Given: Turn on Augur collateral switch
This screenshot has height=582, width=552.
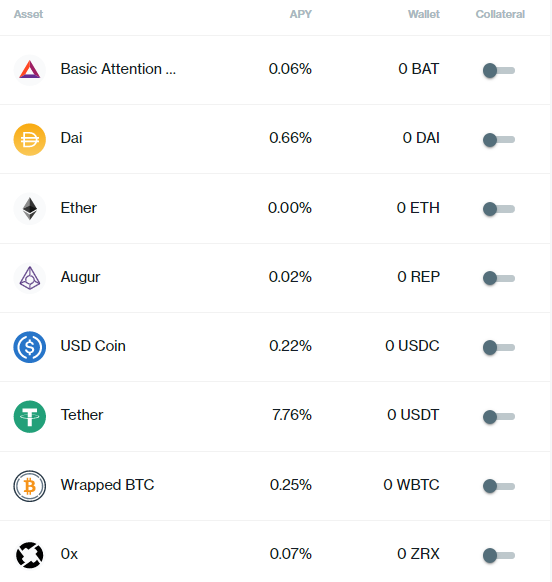Looking at the screenshot, I should (499, 278).
